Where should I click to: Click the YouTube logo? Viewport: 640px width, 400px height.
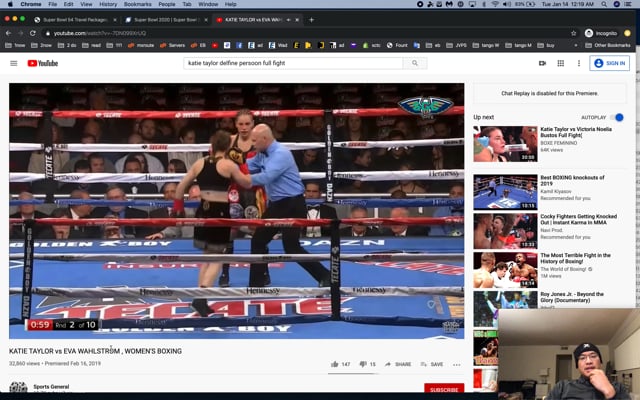pyautogui.click(x=43, y=63)
